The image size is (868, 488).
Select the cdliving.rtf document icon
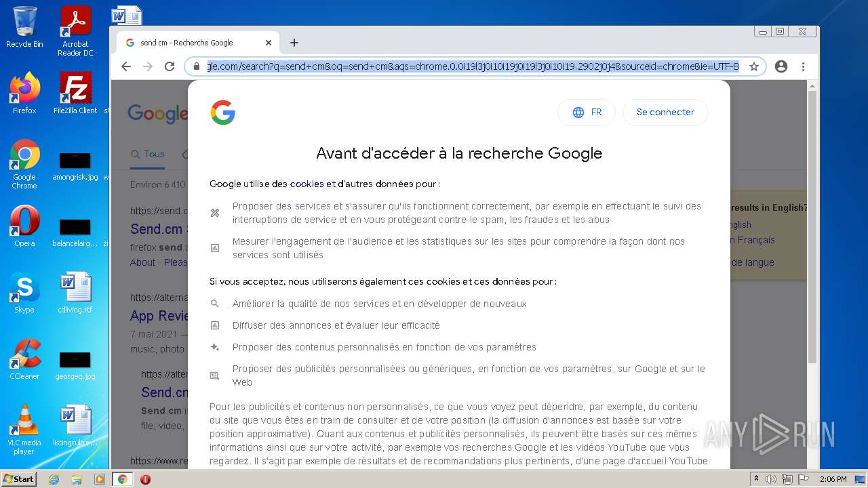[75, 293]
